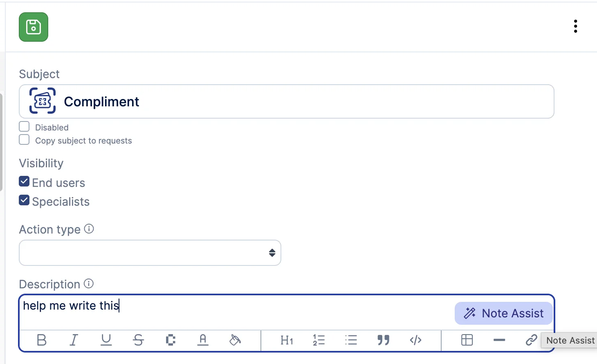The width and height of the screenshot is (597, 364).
Task: Insert a table in description
Action: point(467,340)
